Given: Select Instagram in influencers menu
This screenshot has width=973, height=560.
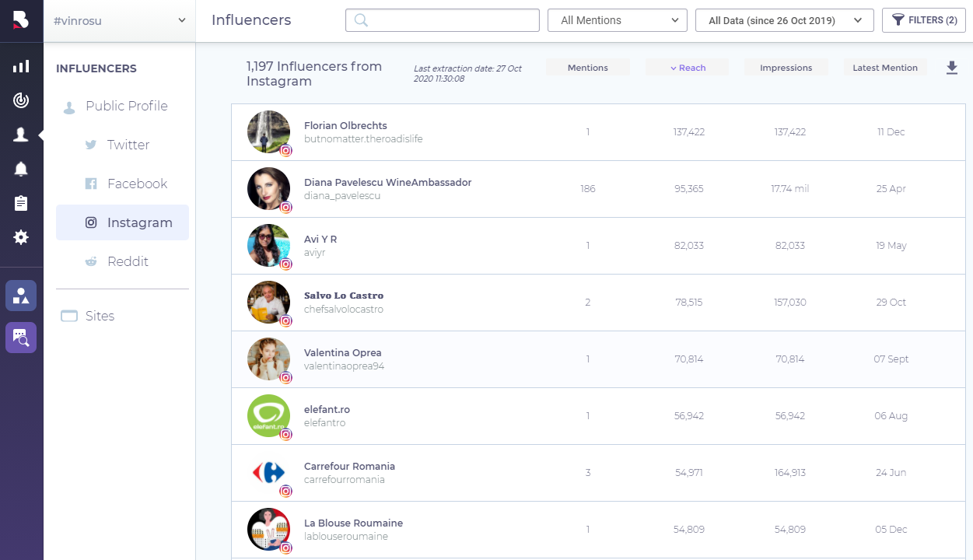Looking at the screenshot, I should [122, 222].
